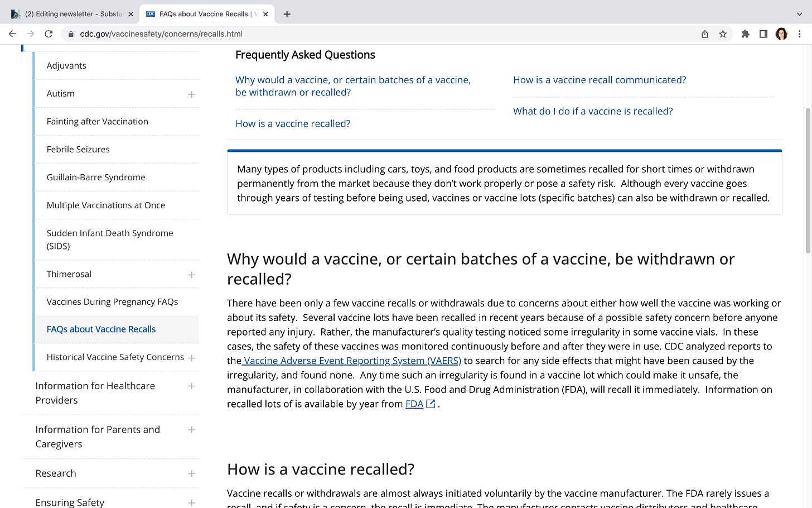The height and width of the screenshot is (508, 812).
Task: Open the Febrile Seizures page
Action: coord(78,149)
